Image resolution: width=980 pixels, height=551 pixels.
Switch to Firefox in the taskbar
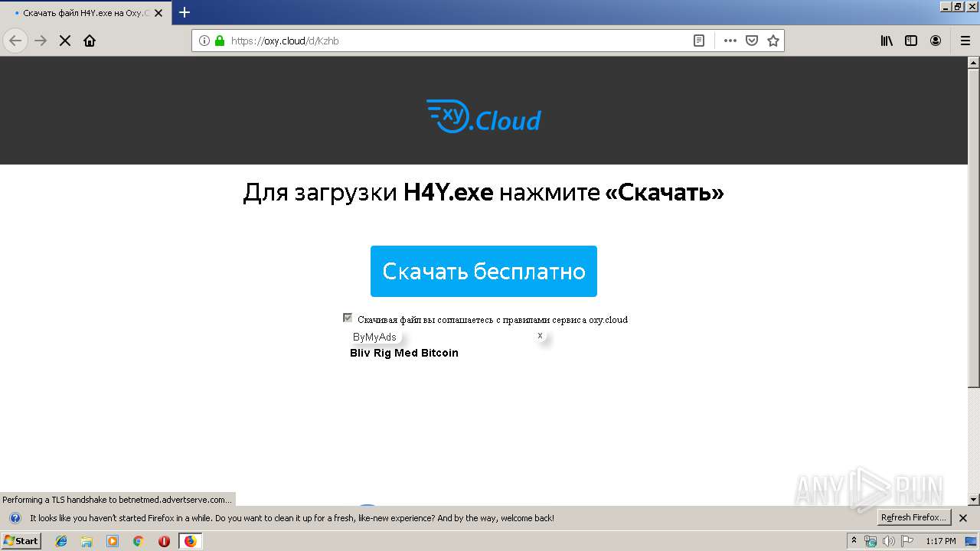[x=190, y=541]
